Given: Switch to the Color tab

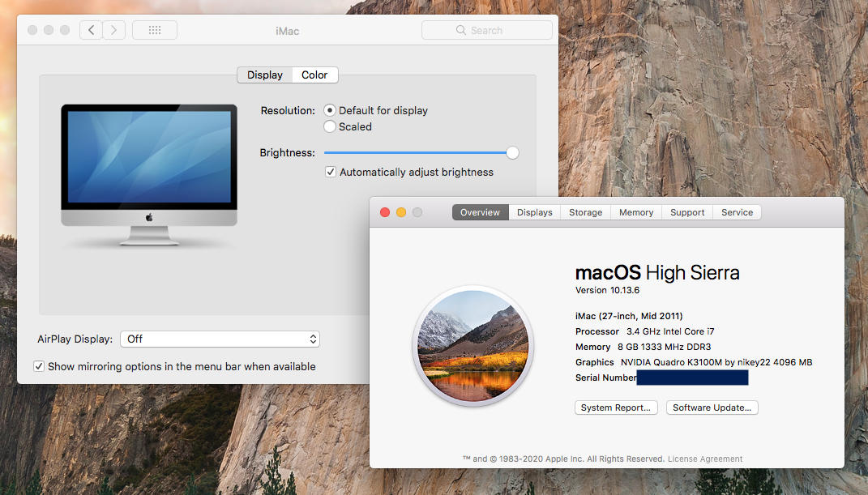Looking at the screenshot, I should click(x=314, y=75).
